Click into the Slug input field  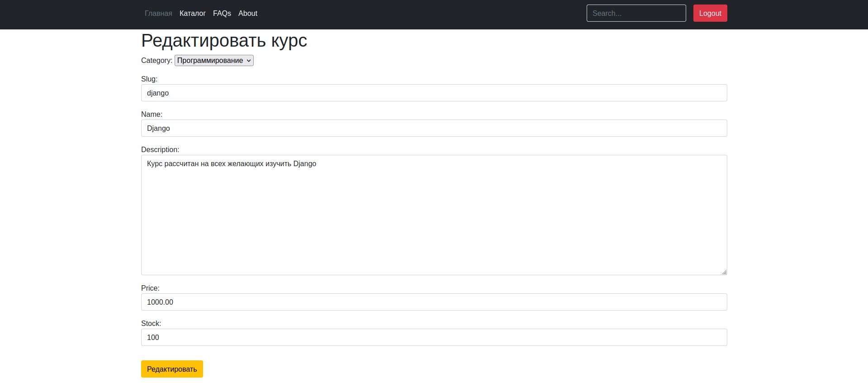tap(434, 93)
